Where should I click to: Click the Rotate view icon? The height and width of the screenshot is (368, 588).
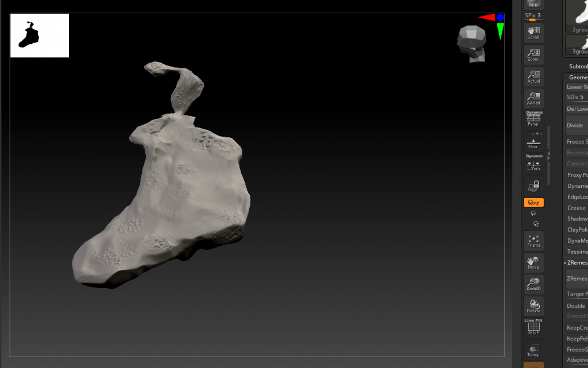[x=533, y=306]
